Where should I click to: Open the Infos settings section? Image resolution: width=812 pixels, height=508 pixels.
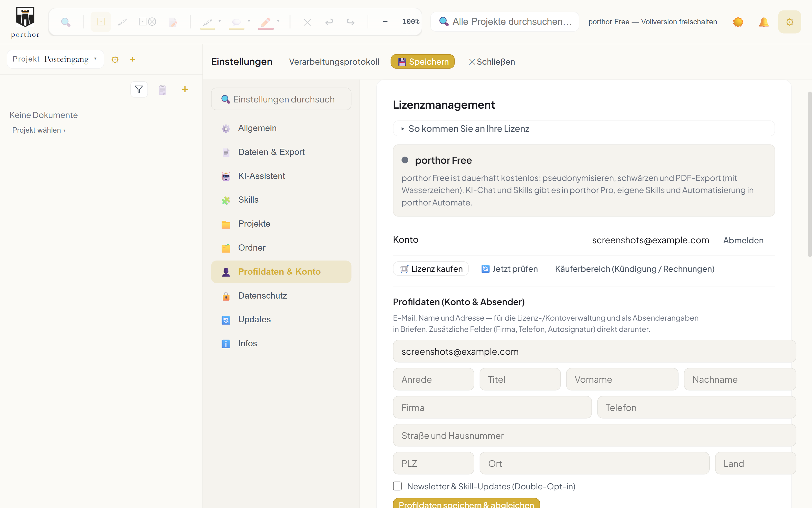click(x=281, y=343)
